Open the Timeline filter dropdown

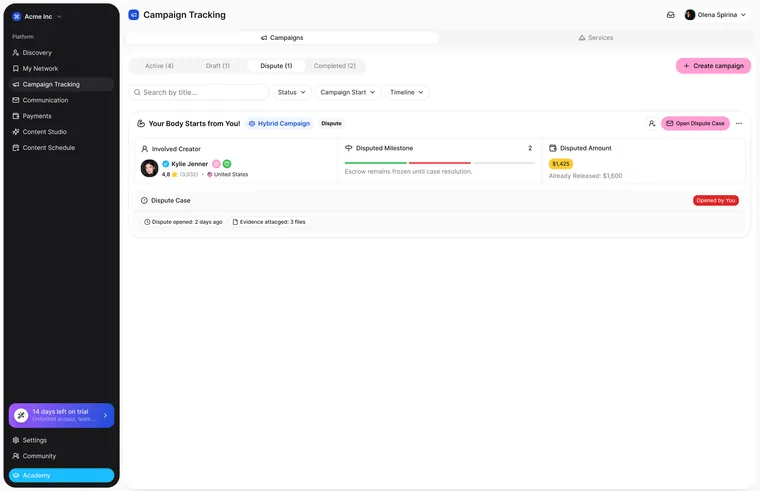click(x=407, y=92)
